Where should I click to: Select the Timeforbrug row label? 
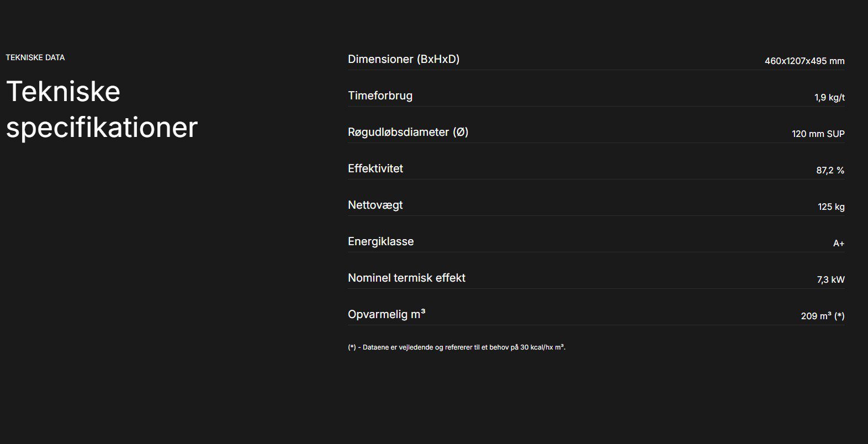(380, 96)
